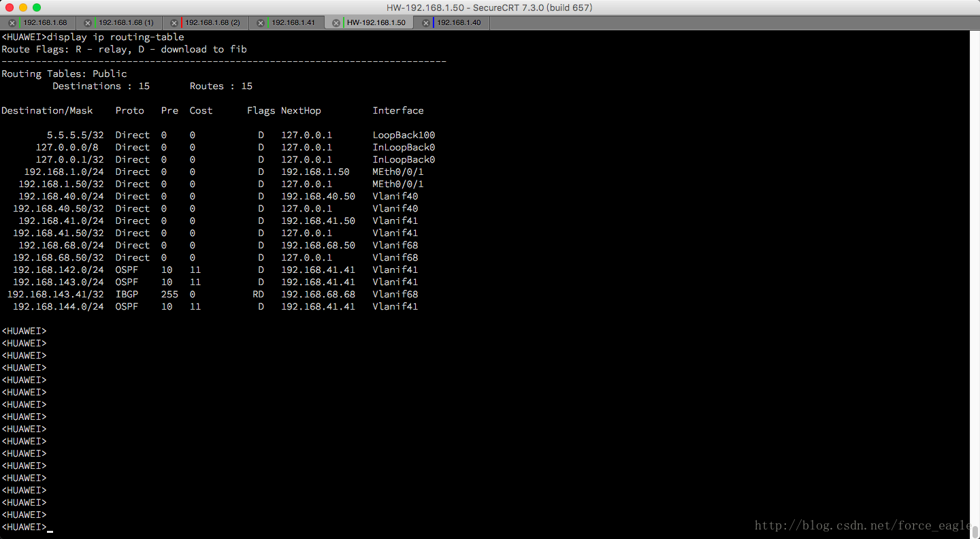This screenshot has height=539, width=980.
Task: Click destination 192.168.143.41/32
Action: click(x=56, y=294)
